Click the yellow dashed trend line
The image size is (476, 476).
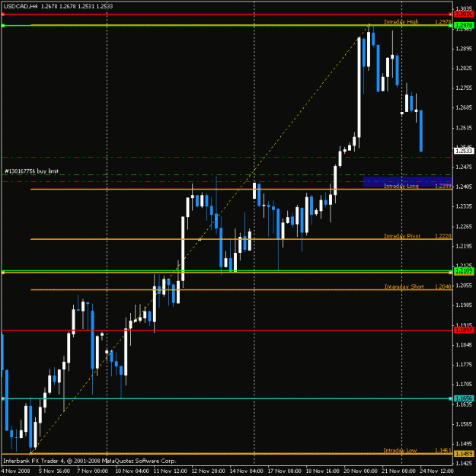click(x=200, y=239)
